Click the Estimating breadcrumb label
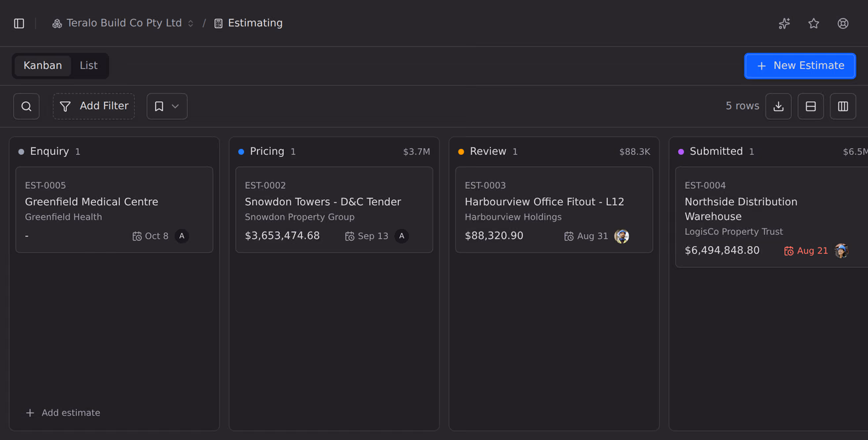868x440 pixels. pyautogui.click(x=255, y=23)
